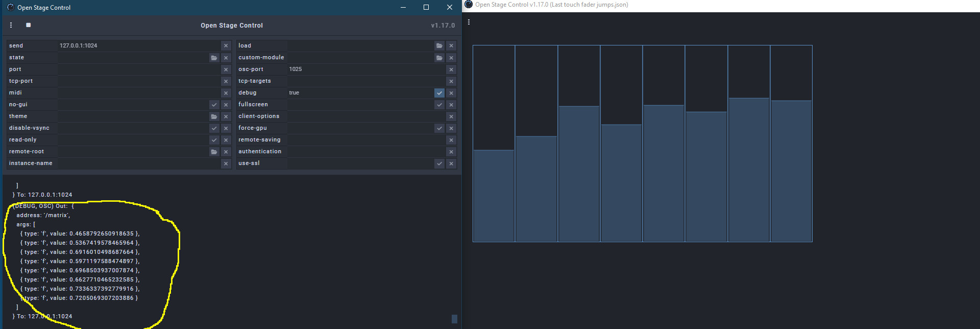Click the tcp-targets input field
Viewport: 980px width, 329px height.
366,81
